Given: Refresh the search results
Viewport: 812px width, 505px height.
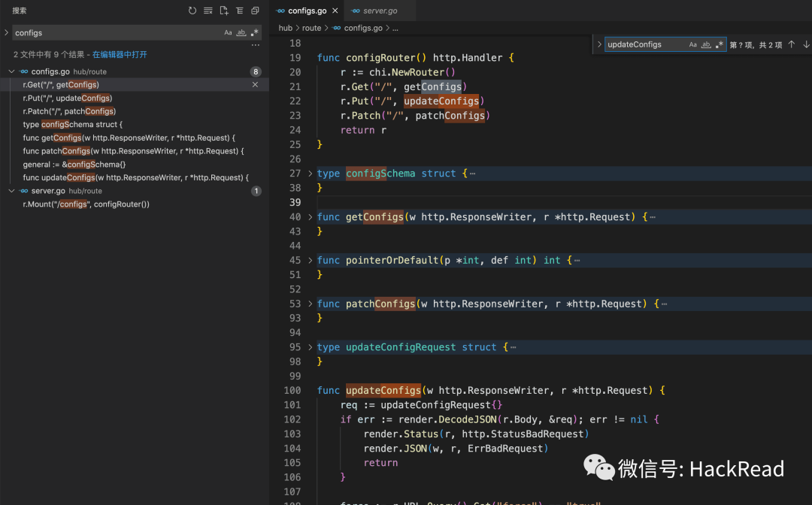Looking at the screenshot, I should click(192, 11).
